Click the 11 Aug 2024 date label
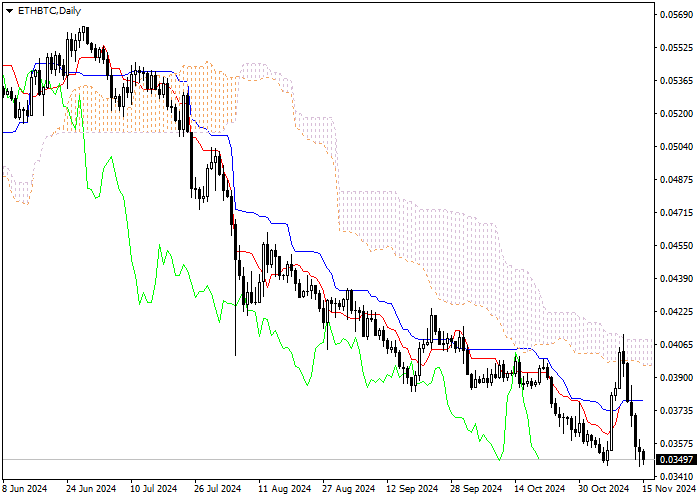 pos(285,489)
